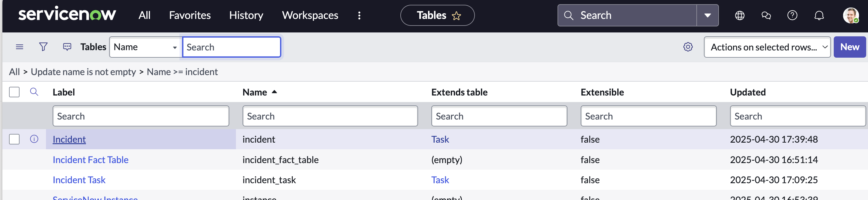Screen dimensions: 868x200
Task: Click Update name is not empty breadcrumb
Action: [x=83, y=72]
